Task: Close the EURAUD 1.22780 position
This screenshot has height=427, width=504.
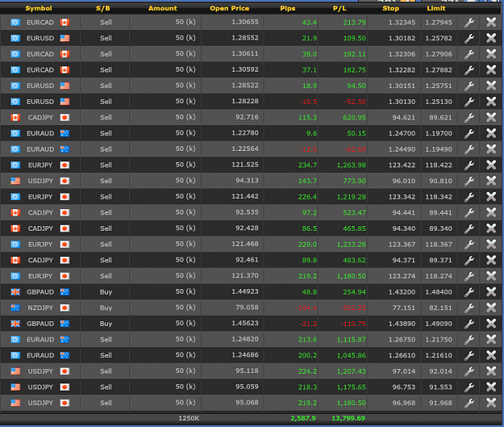Action: pyautogui.click(x=491, y=133)
